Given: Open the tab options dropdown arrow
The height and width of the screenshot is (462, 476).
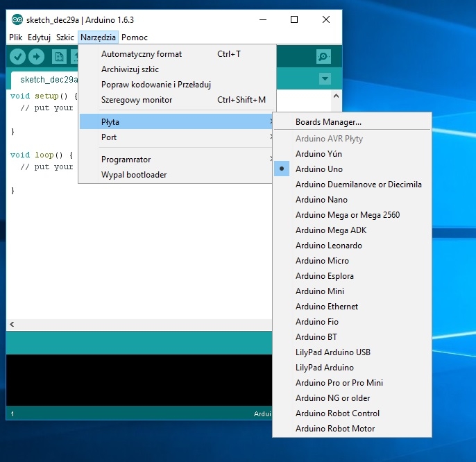Looking at the screenshot, I should 325,79.
